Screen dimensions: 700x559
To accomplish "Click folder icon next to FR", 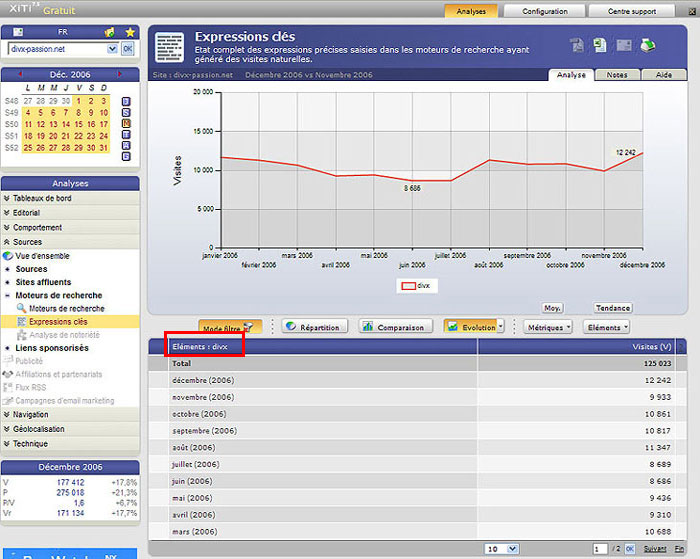I will point(109,32).
